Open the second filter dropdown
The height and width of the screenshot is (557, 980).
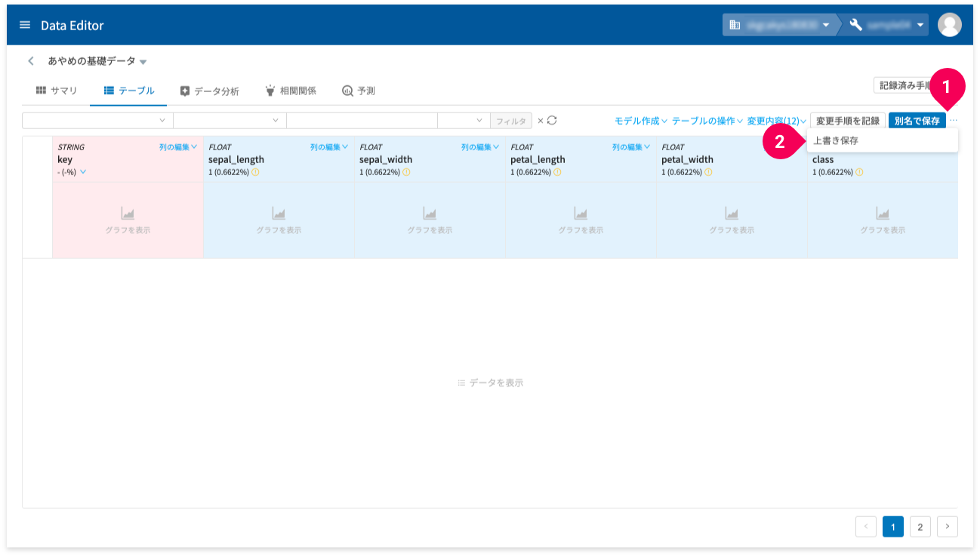[230, 121]
